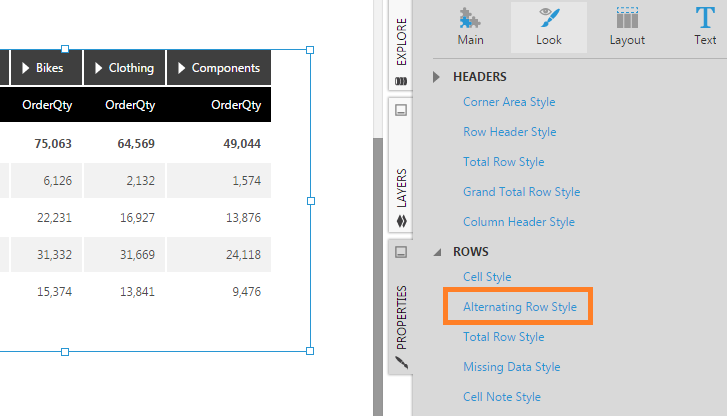Collapse the Properties panel minimize box
Screen dimensions: 727x416
401,252
